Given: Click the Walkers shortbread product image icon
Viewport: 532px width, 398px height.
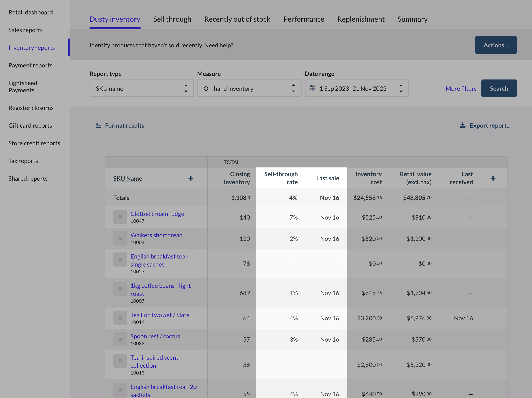Looking at the screenshot, I should (x=120, y=238).
